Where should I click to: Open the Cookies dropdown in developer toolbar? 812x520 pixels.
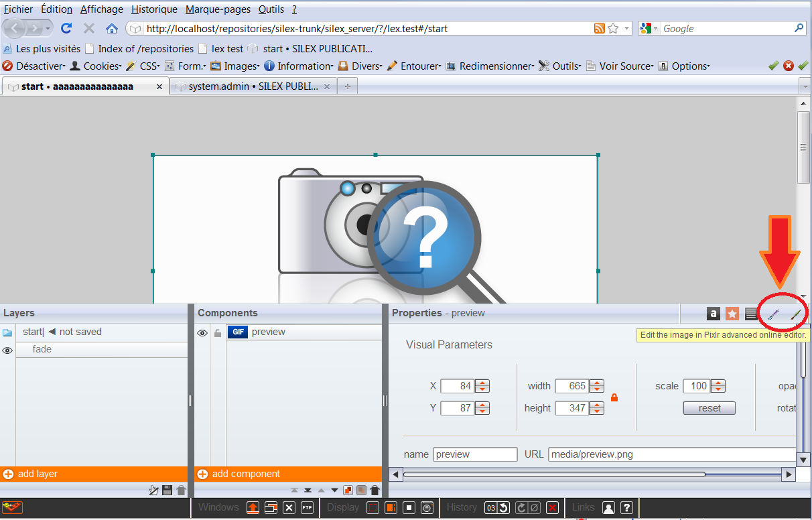[95, 66]
